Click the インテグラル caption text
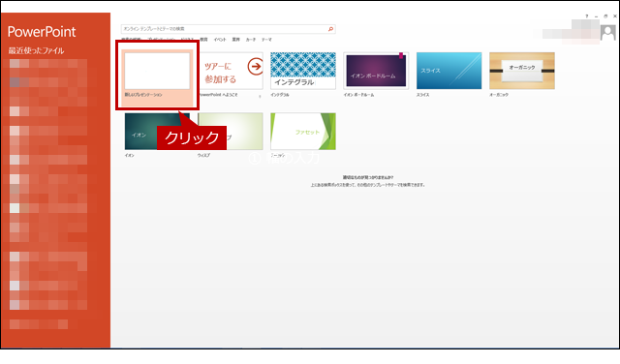Viewport: 620px width, 364px height. (280, 95)
